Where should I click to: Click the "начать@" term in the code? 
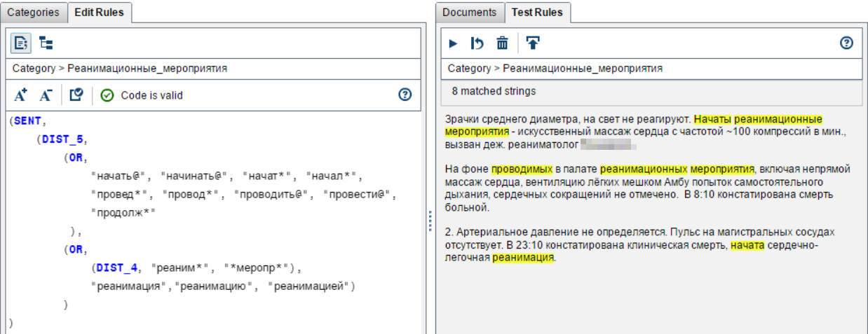(x=121, y=176)
